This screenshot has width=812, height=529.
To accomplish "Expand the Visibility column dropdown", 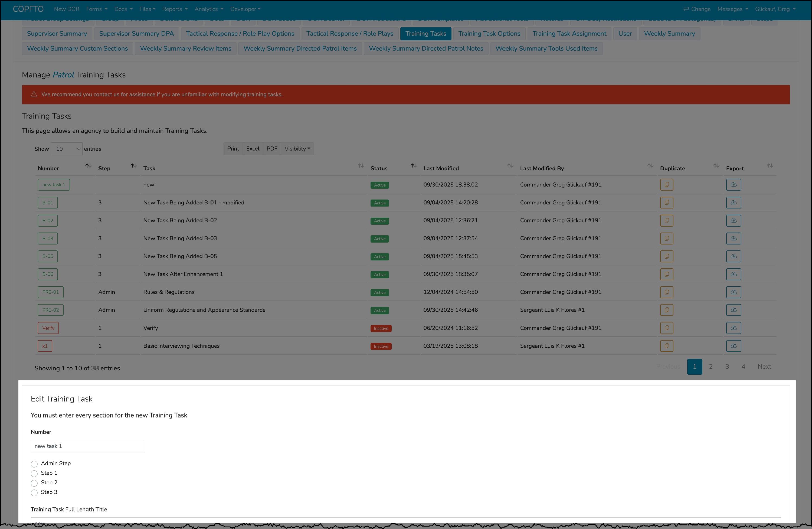I will click(297, 149).
